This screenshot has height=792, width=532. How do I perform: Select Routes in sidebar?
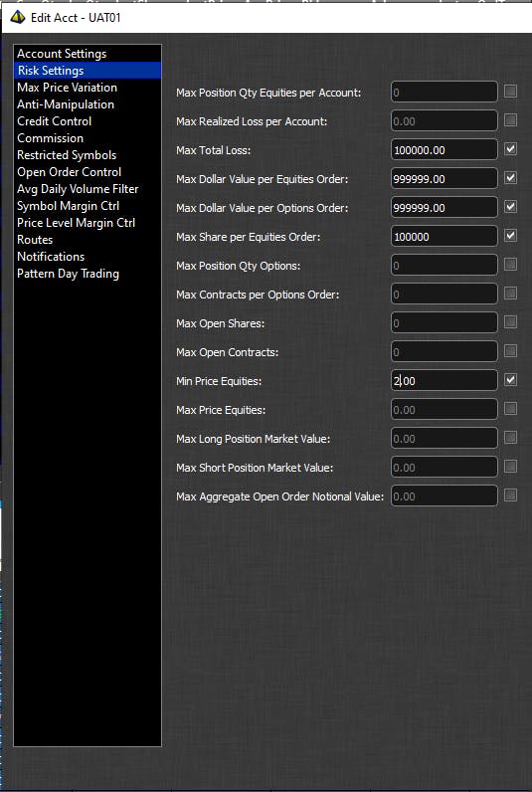[x=88, y=240]
